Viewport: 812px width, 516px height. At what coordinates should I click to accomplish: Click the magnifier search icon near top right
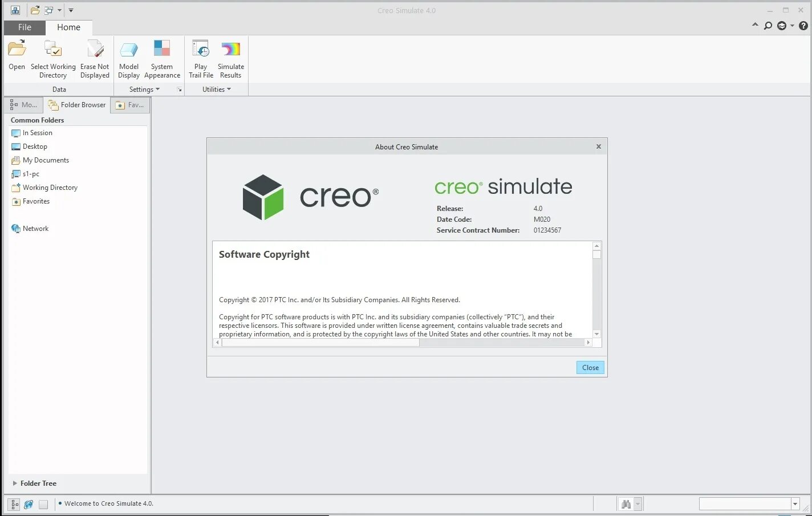click(x=768, y=26)
